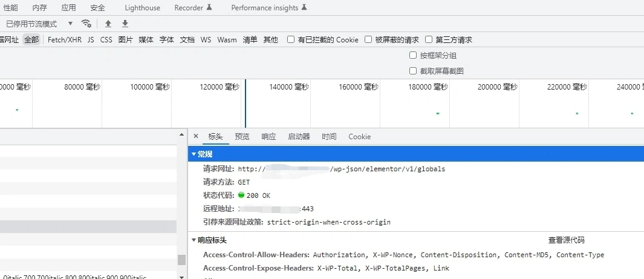Close the request details panel with X
This screenshot has height=279, width=644.
tap(195, 136)
